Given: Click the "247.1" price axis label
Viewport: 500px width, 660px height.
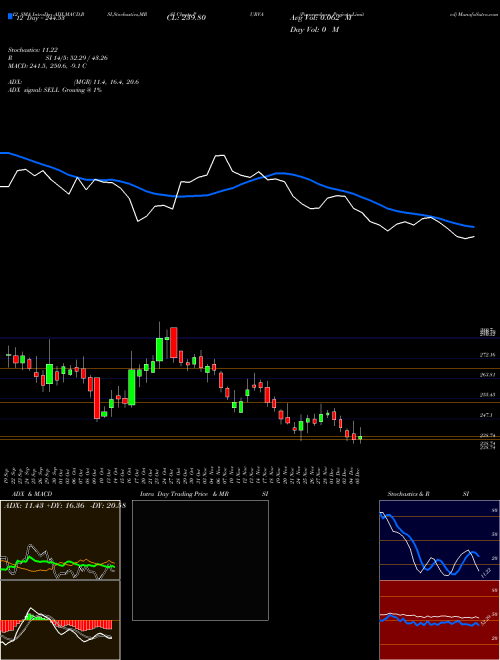Looking at the screenshot, I should 487,415.
